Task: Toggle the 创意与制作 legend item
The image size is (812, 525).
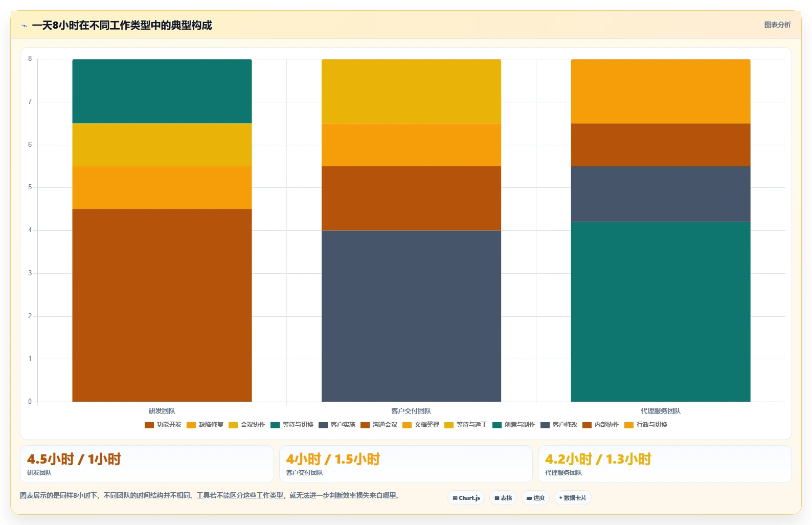Action: [x=514, y=425]
